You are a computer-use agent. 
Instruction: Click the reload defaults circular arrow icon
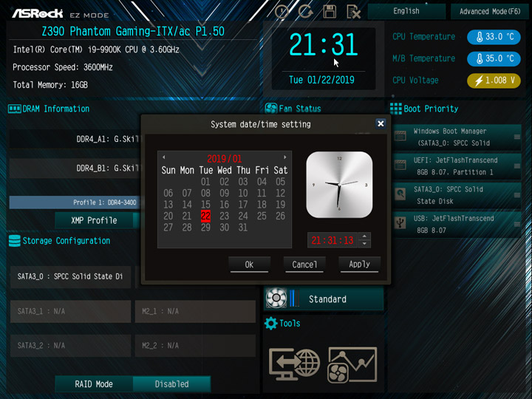tap(306, 12)
